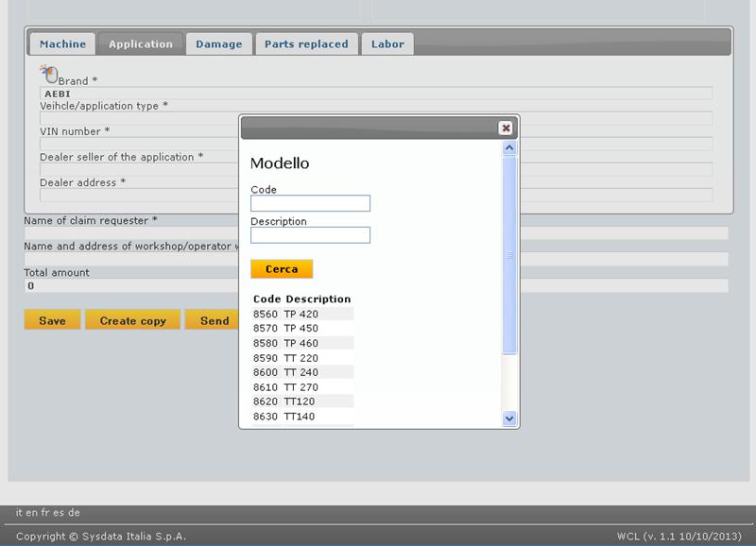Click the Total amount field
The image size is (756, 546).
(x=376, y=286)
